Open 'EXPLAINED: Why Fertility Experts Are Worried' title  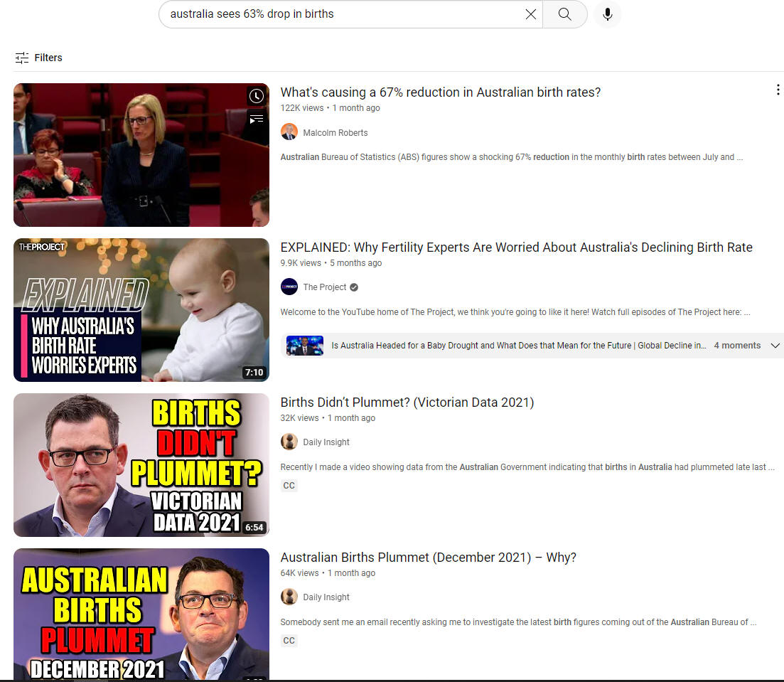coord(517,247)
